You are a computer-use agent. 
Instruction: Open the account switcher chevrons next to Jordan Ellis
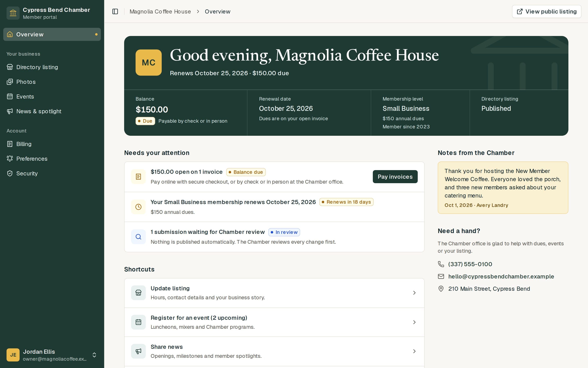94,355
